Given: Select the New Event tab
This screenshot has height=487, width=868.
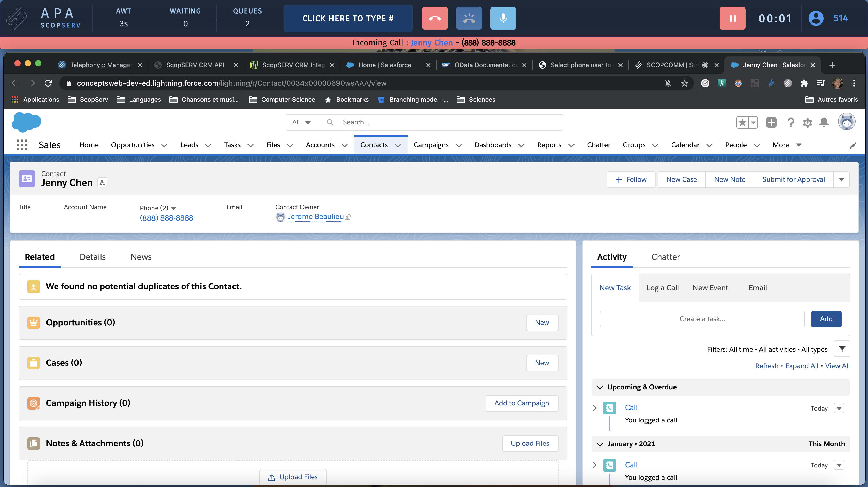Looking at the screenshot, I should 710,288.
